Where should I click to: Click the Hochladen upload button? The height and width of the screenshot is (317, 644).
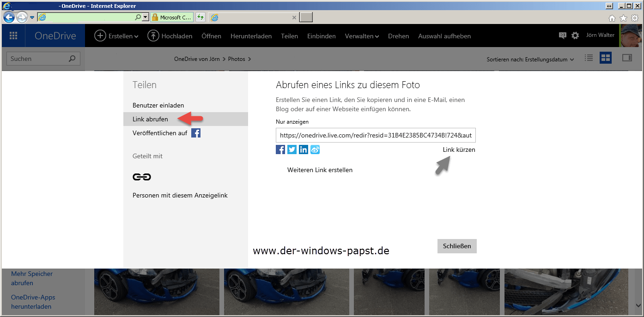(x=170, y=36)
